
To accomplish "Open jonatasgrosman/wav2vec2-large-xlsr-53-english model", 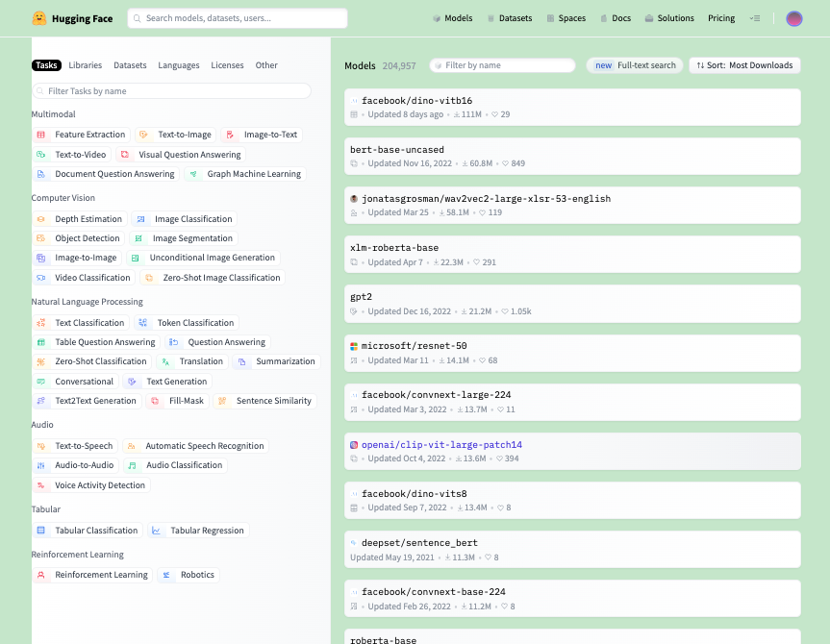I will click(x=572, y=206).
